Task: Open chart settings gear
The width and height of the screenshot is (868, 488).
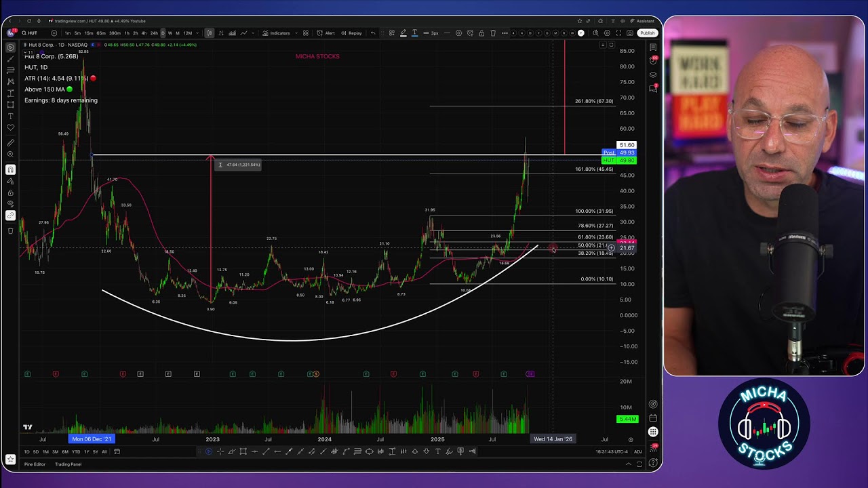Action: pyautogui.click(x=607, y=33)
